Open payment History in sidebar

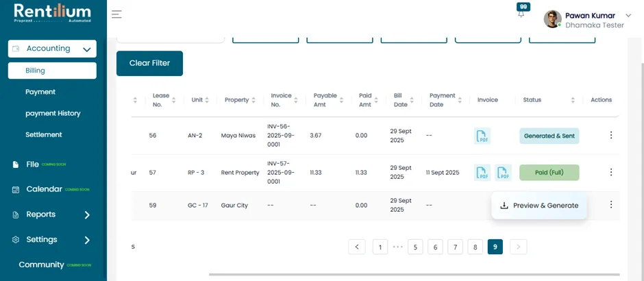(53, 113)
